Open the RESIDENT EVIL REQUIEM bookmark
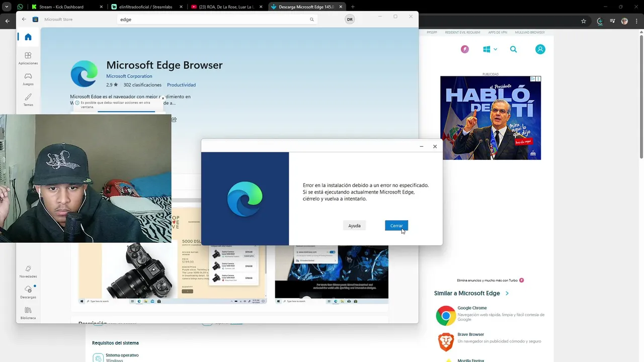This screenshot has height=362, width=644. pos(462,32)
